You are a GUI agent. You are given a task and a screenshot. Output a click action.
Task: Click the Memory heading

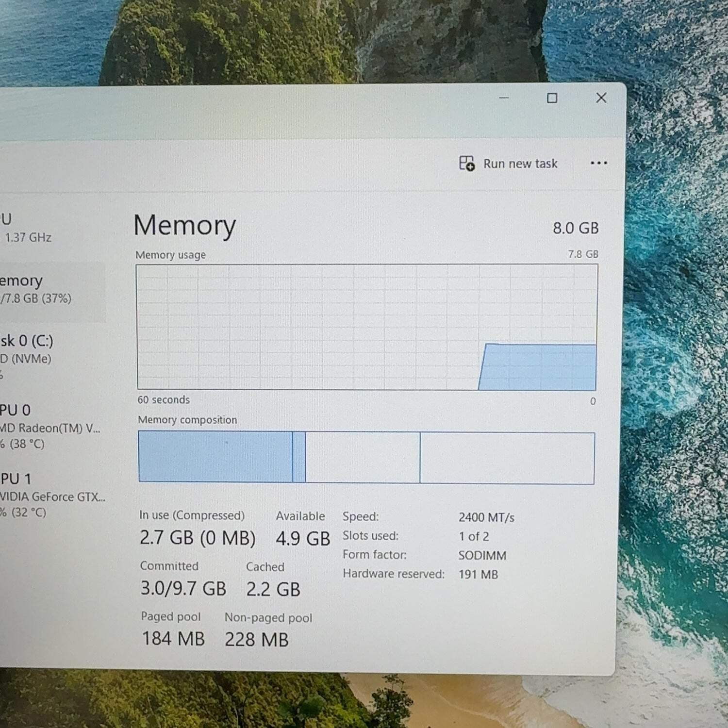click(184, 226)
